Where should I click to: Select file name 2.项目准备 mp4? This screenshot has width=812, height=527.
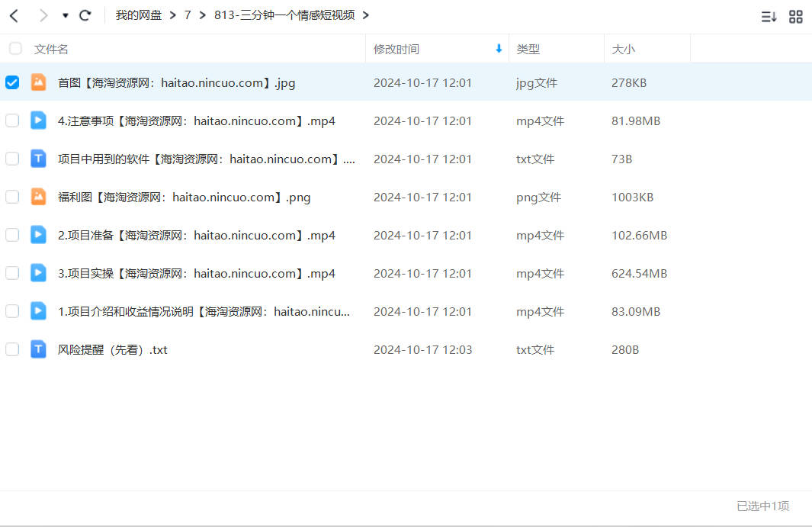tap(196, 235)
